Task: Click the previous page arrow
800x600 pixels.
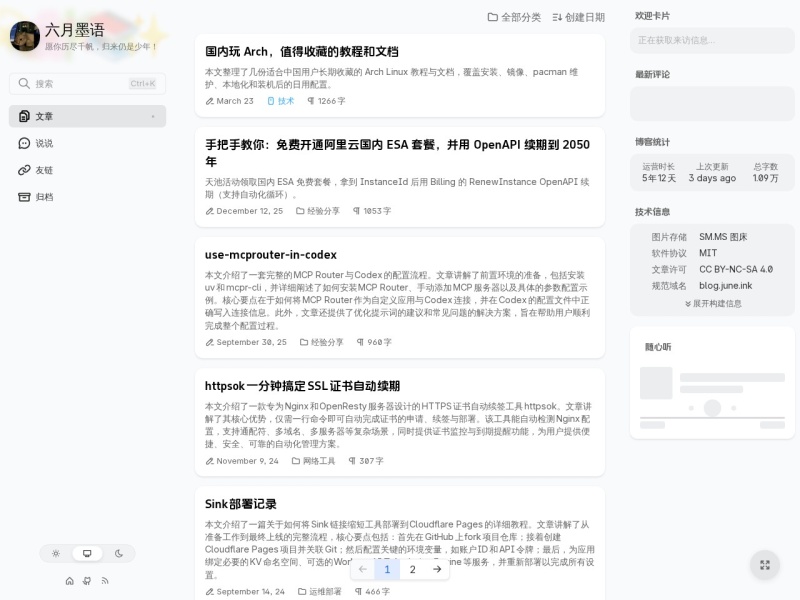Action: (x=363, y=569)
